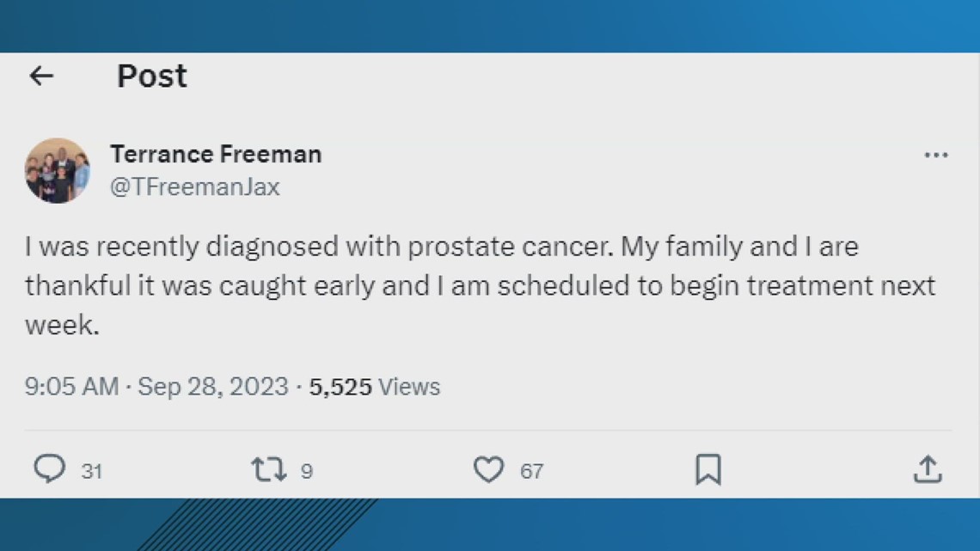980x551 pixels.
Task: Expand the post options with the ellipsis
Action: click(935, 153)
